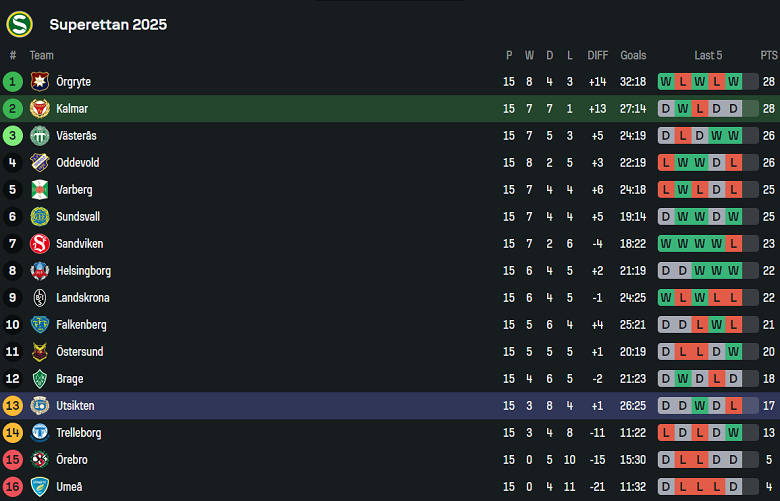Click the Brage team crest
The width and height of the screenshot is (780, 501).
[x=40, y=379]
